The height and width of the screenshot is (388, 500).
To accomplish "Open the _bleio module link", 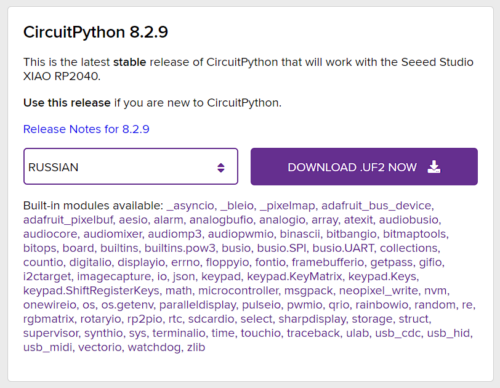I will pos(237,206).
